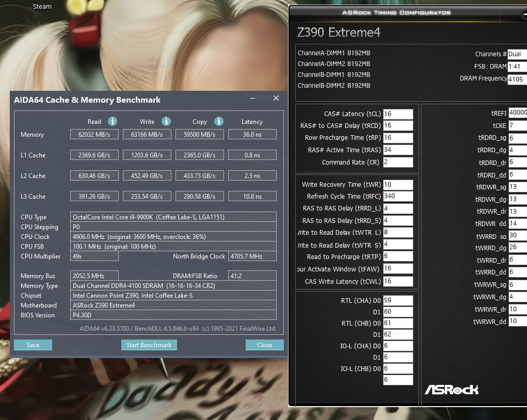Viewport: 527px width, 420px height.
Task: Select the Chipset Intel Cannon Point field
Action: point(173,295)
